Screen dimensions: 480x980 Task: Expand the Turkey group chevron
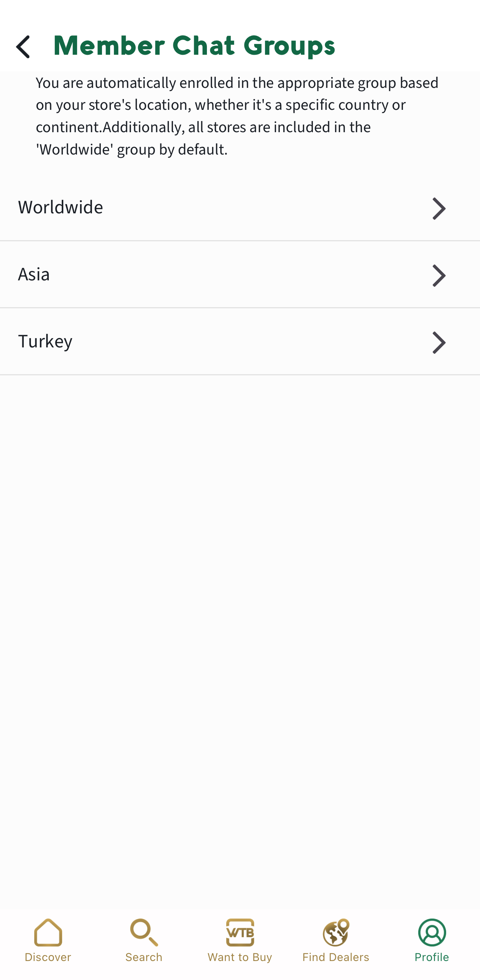tap(439, 343)
